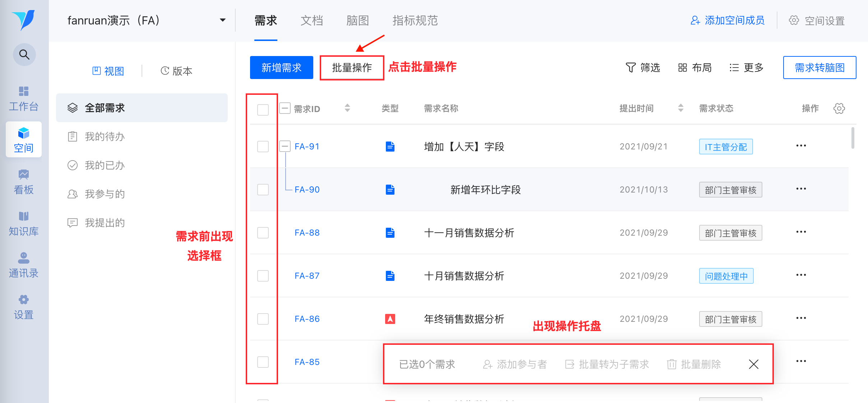Switch to the 脑图 tab
The height and width of the screenshot is (403, 868).
[357, 20]
